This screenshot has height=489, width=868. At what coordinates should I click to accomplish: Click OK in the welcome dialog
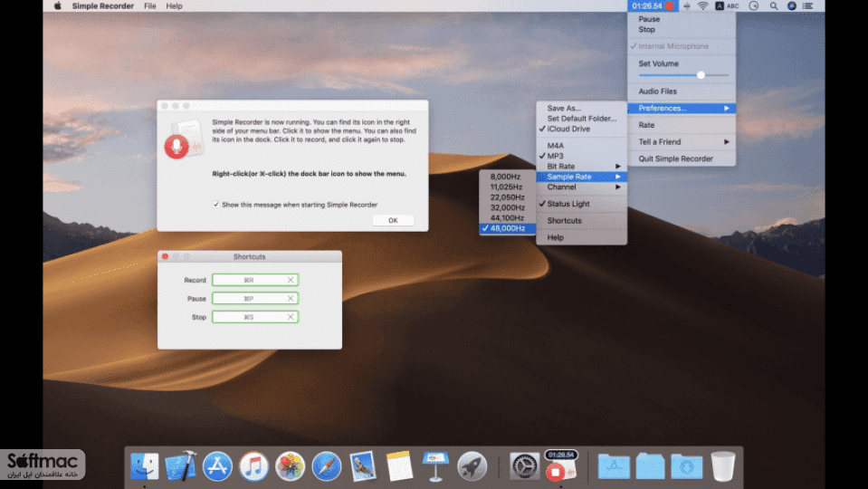[x=393, y=220]
